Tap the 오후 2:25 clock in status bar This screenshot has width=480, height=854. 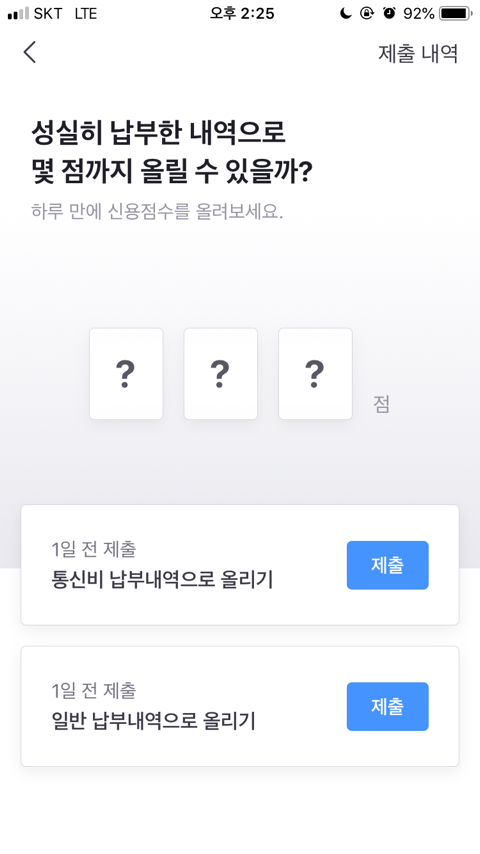242,14
